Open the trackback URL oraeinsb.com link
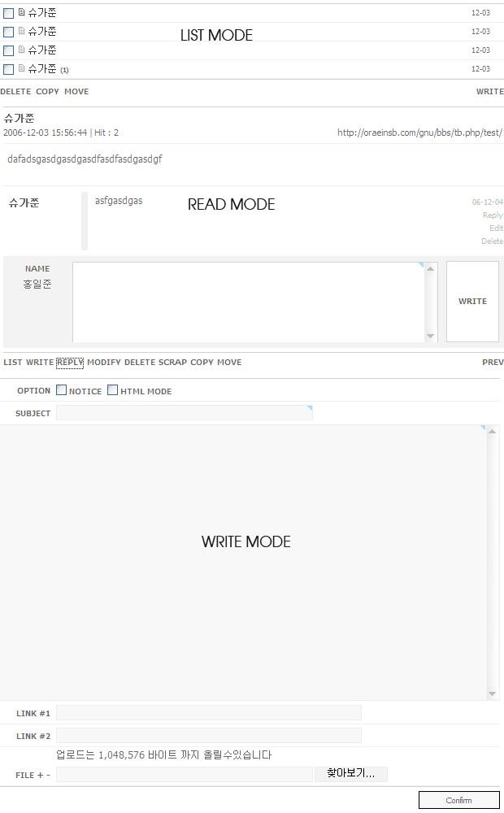This screenshot has width=504, height=813. pyautogui.click(x=420, y=133)
